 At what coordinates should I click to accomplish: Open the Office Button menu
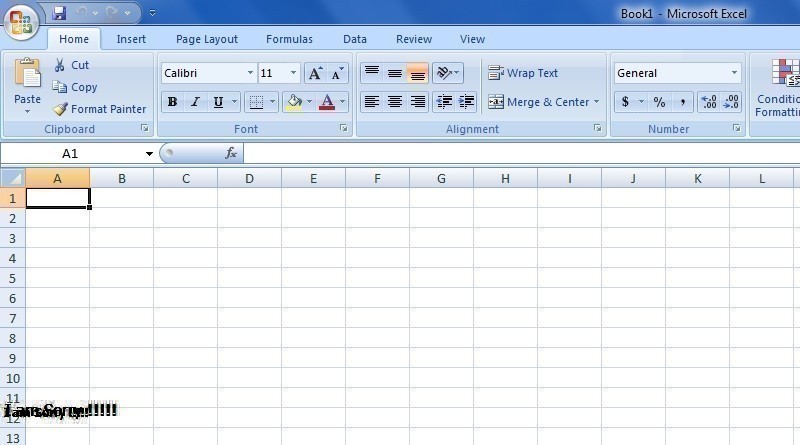pos(21,23)
